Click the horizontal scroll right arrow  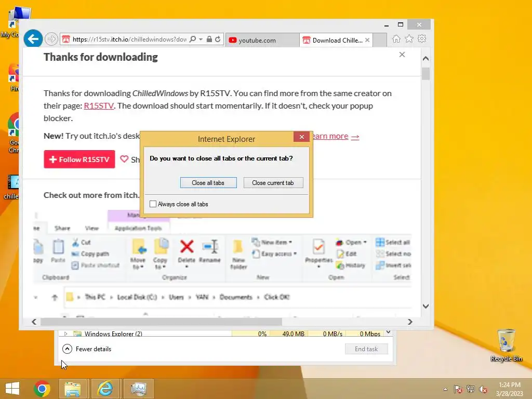[410, 322]
